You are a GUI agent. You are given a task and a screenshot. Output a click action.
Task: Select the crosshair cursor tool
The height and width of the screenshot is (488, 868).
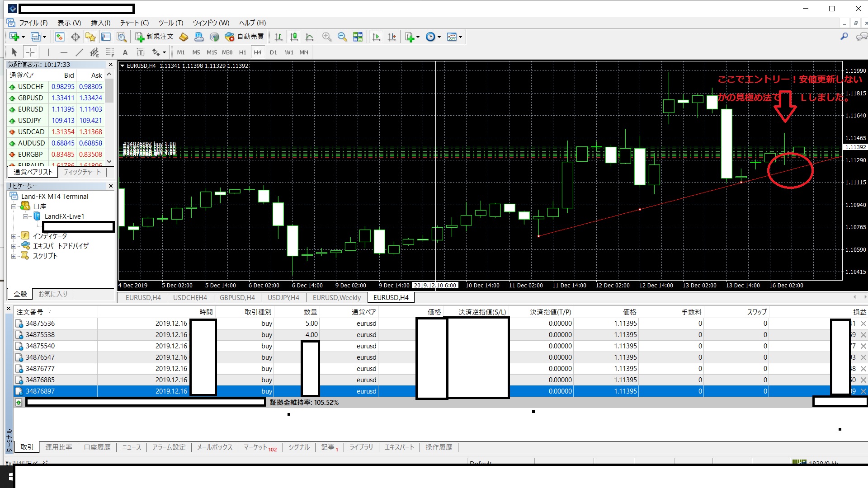[30, 52]
